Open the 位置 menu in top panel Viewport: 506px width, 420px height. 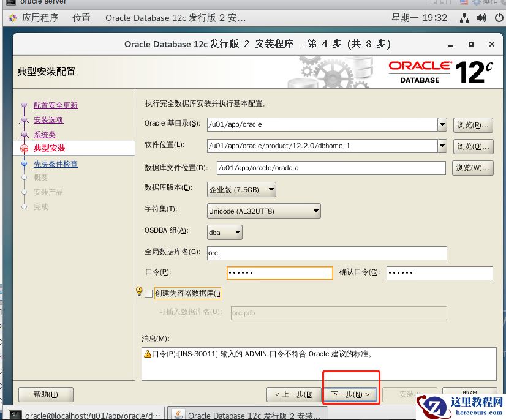(x=81, y=18)
